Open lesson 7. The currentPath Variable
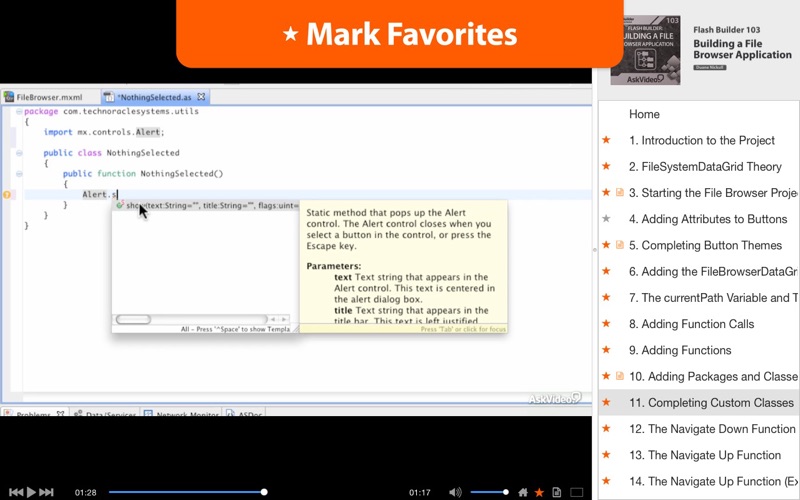Screen dimensions: 800x500 coord(713,298)
